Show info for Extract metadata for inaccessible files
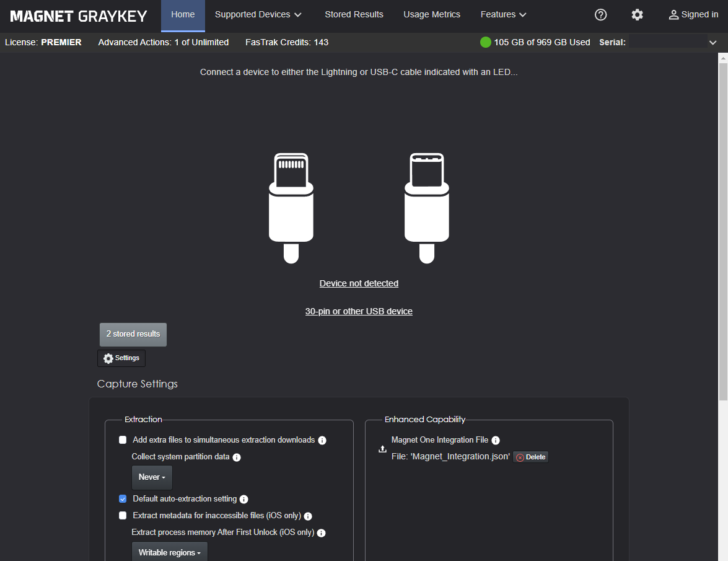Viewport: 728px width, 561px height. pos(308,516)
